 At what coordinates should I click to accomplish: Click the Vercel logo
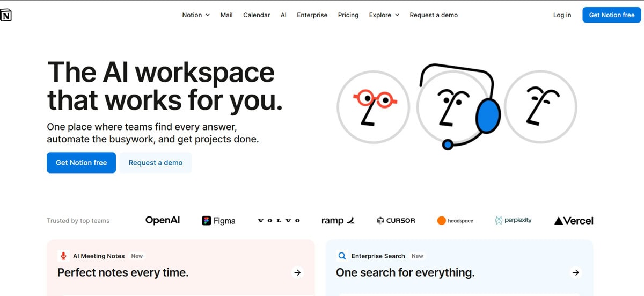click(574, 221)
